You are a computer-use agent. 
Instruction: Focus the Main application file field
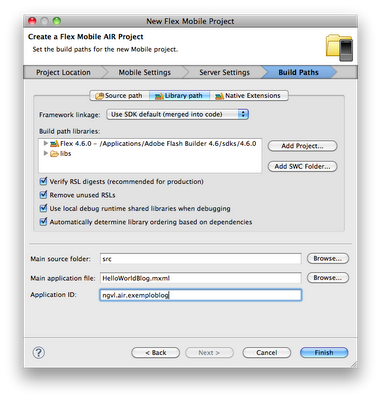point(201,278)
